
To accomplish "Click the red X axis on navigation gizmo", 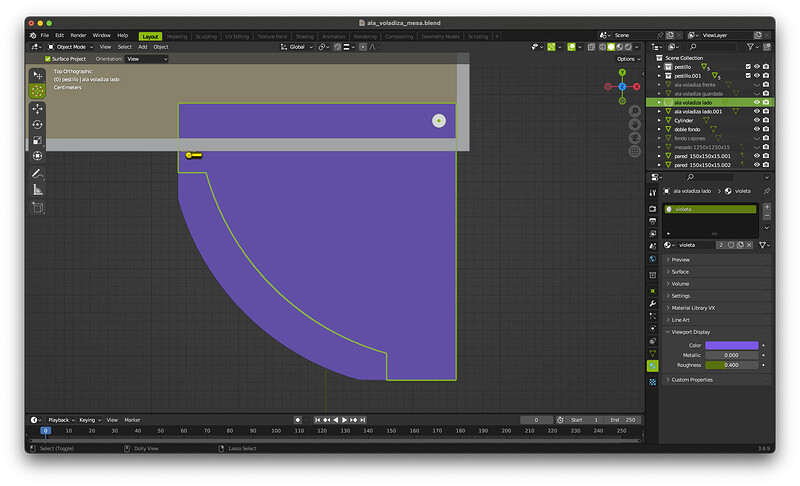I will 636,87.
